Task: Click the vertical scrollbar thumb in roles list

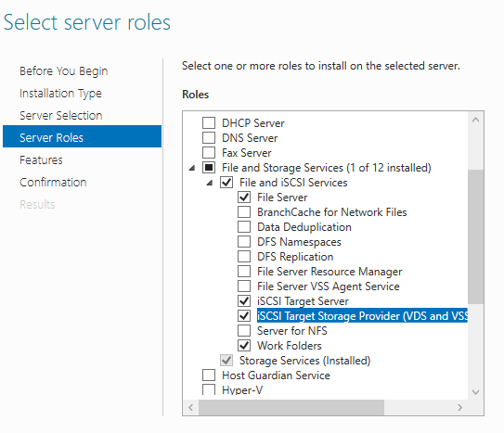Action: click(x=476, y=236)
